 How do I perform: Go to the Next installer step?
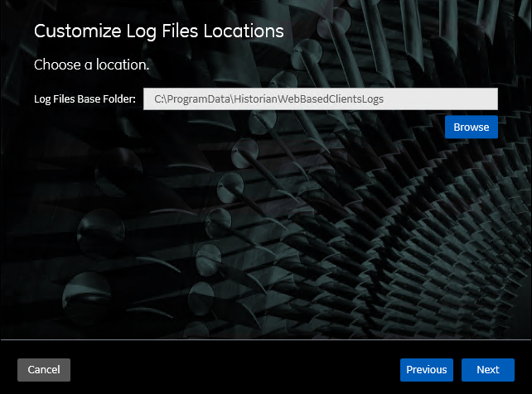pos(488,370)
